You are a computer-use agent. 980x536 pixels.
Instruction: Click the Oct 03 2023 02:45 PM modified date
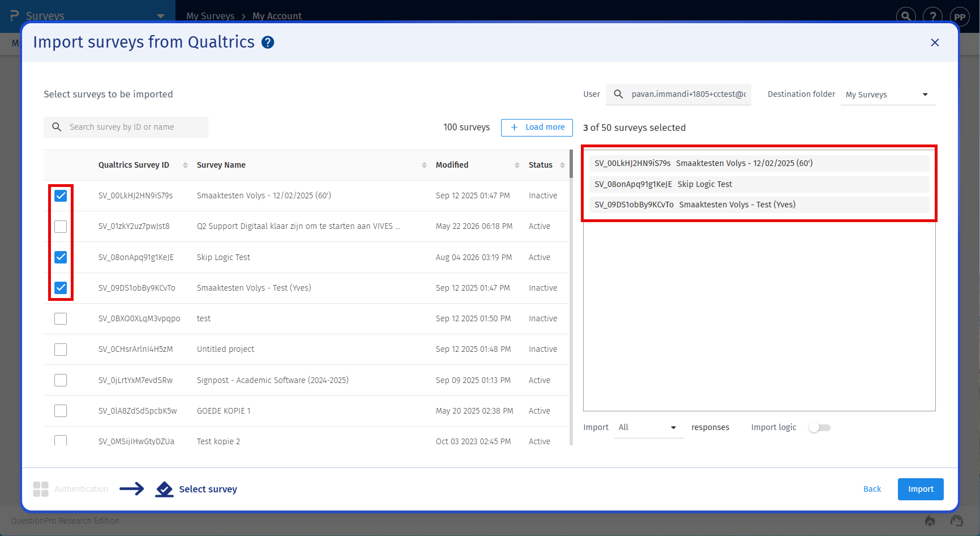point(473,441)
